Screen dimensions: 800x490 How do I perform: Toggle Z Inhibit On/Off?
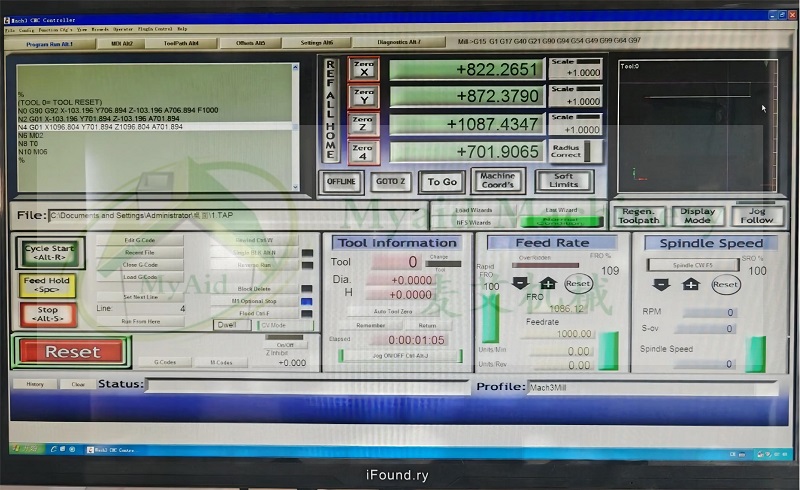tap(285, 345)
